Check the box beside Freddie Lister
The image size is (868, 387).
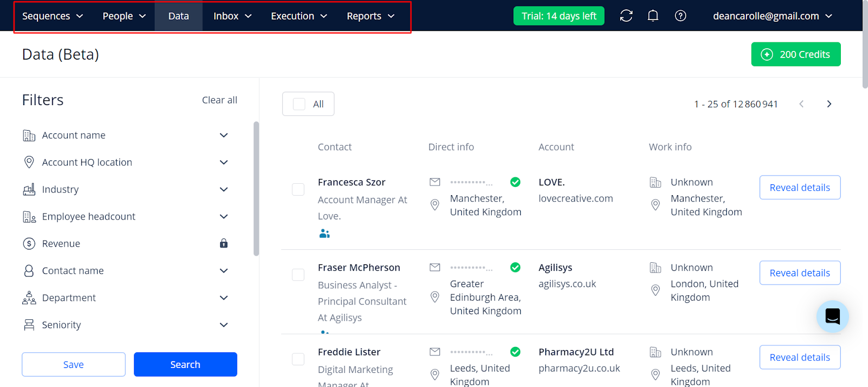(x=298, y=359)
